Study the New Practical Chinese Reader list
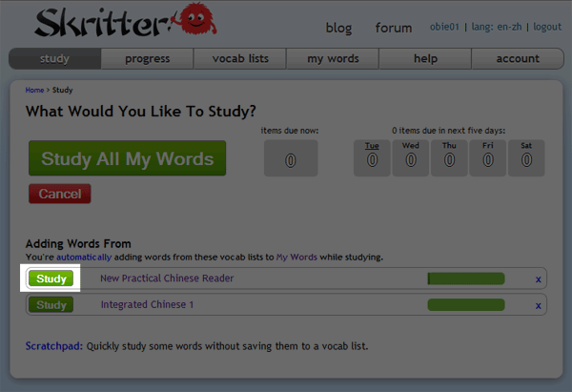Screen dimensions: 572x392 51,279
